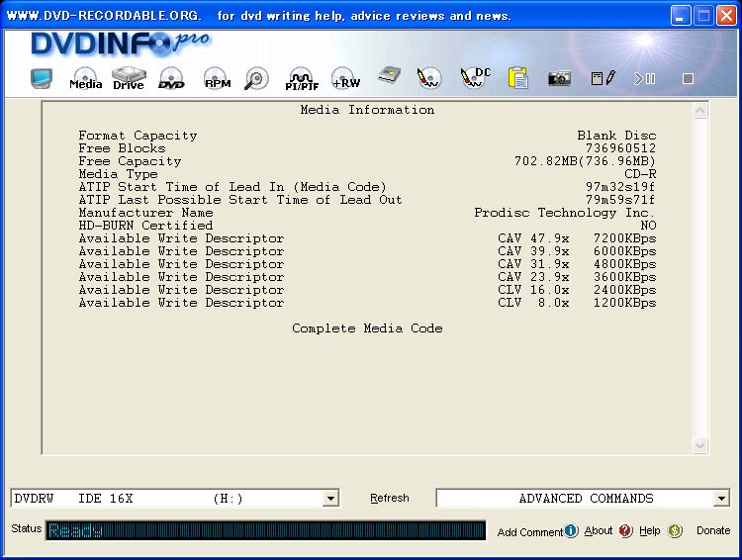742x560 pixels.
Task: Click the camera screenshot icon
Action: (x=559, y=78)
